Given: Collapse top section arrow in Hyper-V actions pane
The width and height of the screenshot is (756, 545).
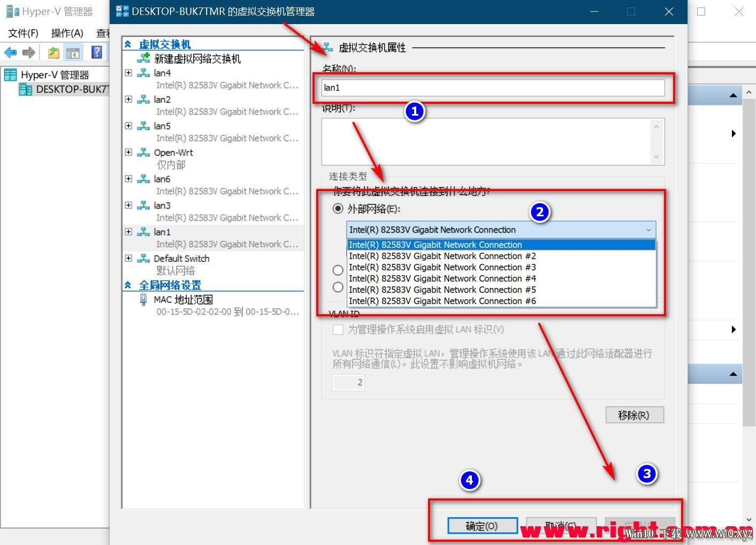Looking at the screenshot, I should [733, 95].
